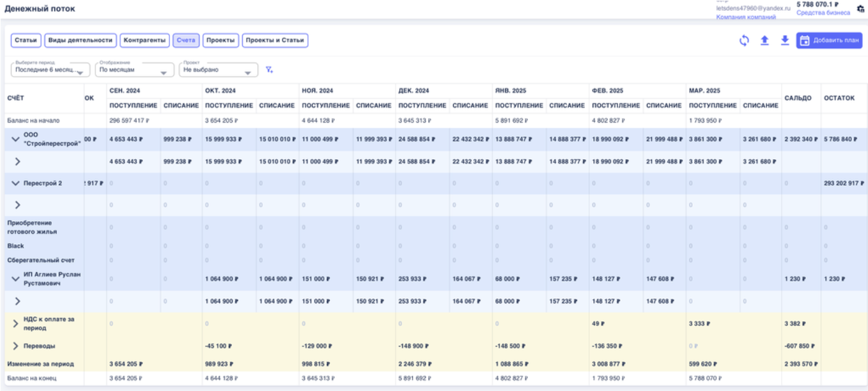
Task: Expand the Переводы row
Action: (x=16, y=346)
